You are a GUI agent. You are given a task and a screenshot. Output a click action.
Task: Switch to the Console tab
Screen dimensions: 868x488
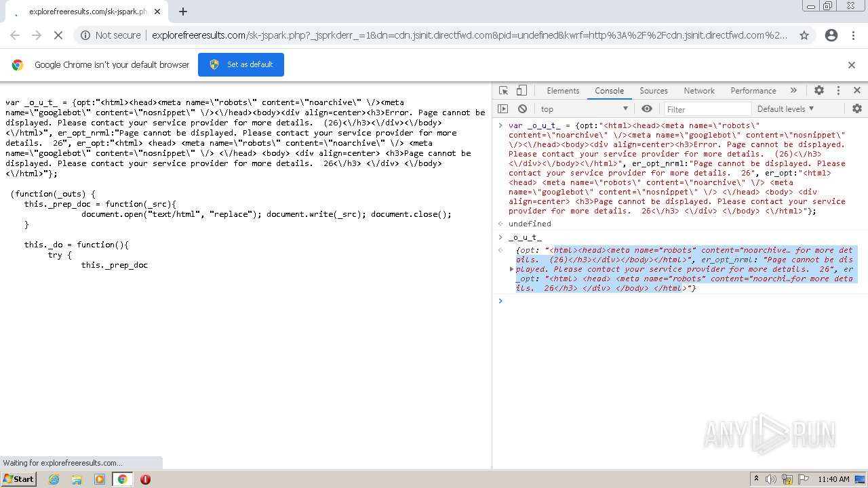609,90
